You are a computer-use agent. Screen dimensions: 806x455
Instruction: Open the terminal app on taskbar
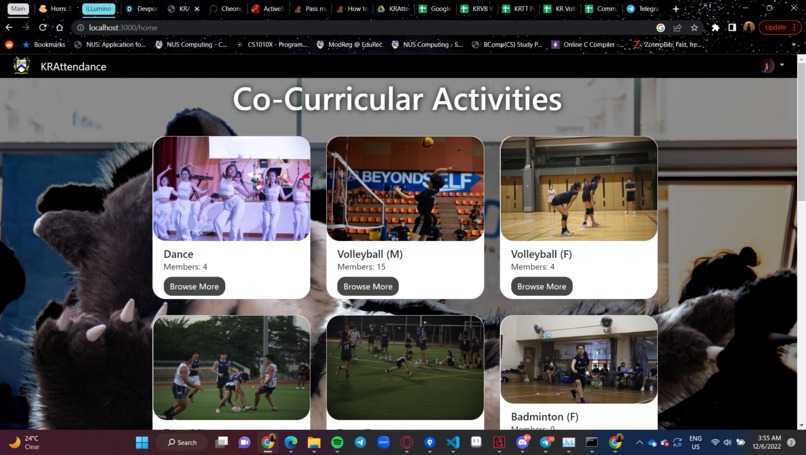tap(592, 442)
